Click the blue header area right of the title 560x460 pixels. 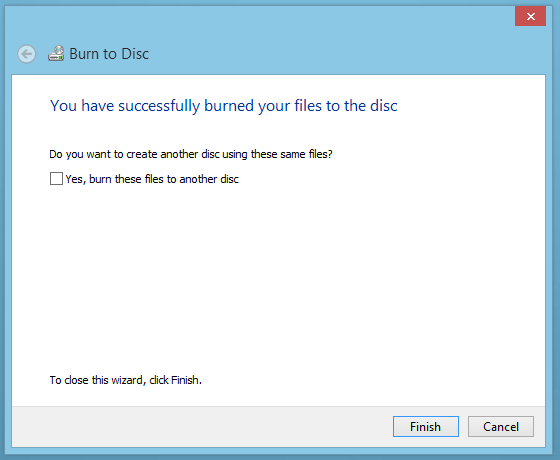click(343, 54)
